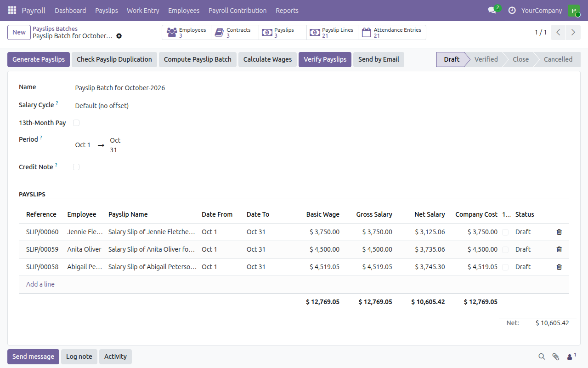This screenshot has width=588, height=368.
Task: Delete Anita Oliver payslip via trash icon
Action: click(559, 249)
